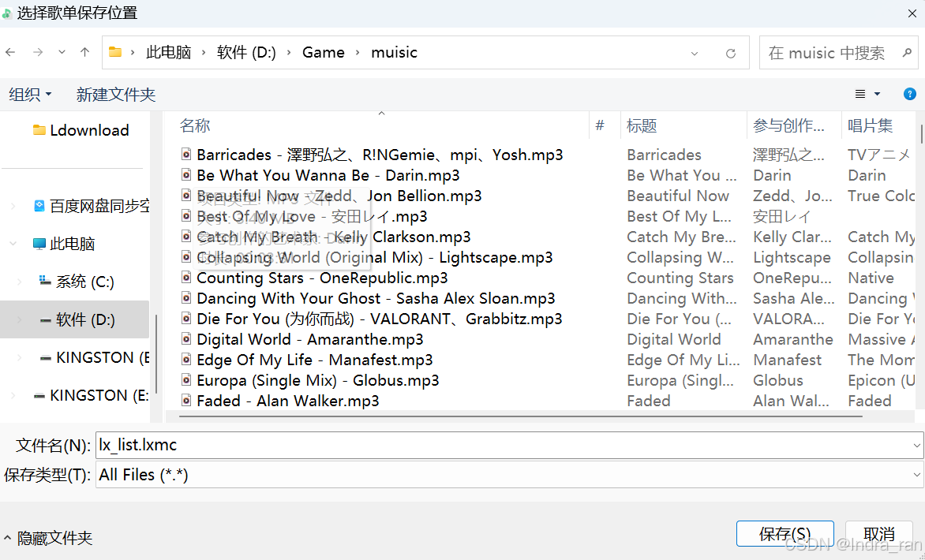The height and width of the screenshot is (560, 925).
Task: Open Ldownload folder in sidebar
Action: pyautogui.click(x=81, y=130)
